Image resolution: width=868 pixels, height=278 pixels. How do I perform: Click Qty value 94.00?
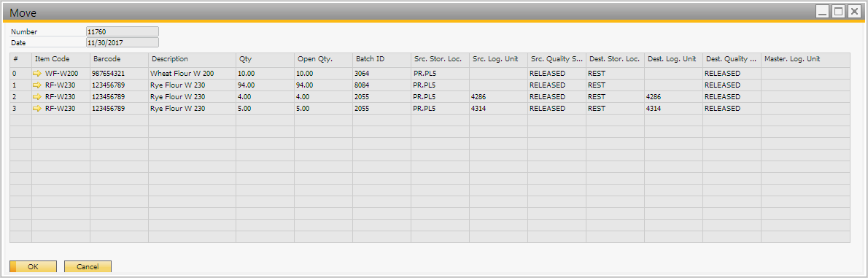(x=265, y=85)
